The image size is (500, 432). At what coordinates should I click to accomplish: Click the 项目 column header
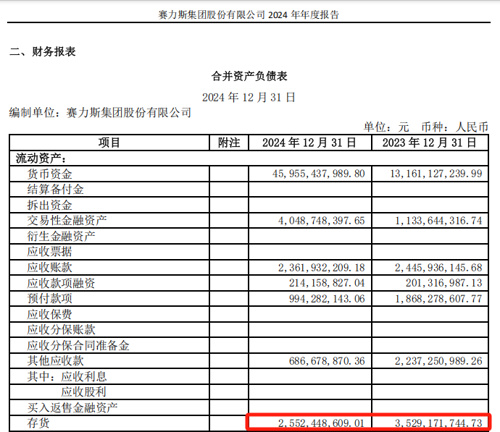pos(109,143)
